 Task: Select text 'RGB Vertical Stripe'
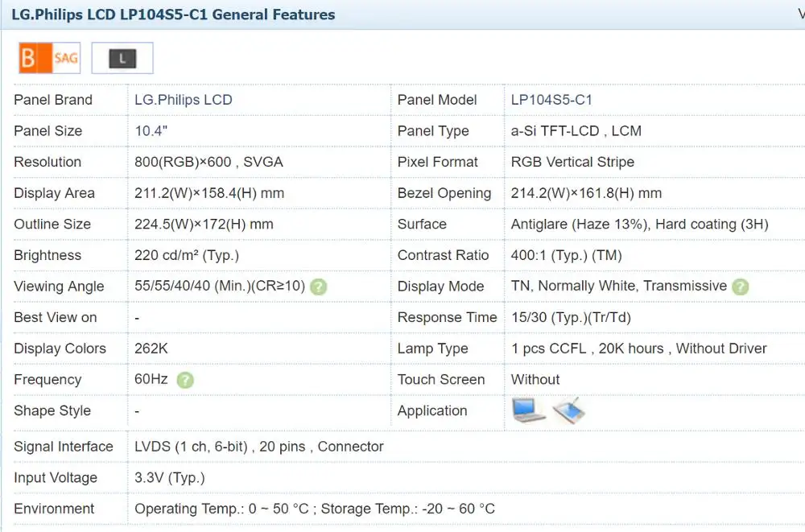tap(572, 162)
